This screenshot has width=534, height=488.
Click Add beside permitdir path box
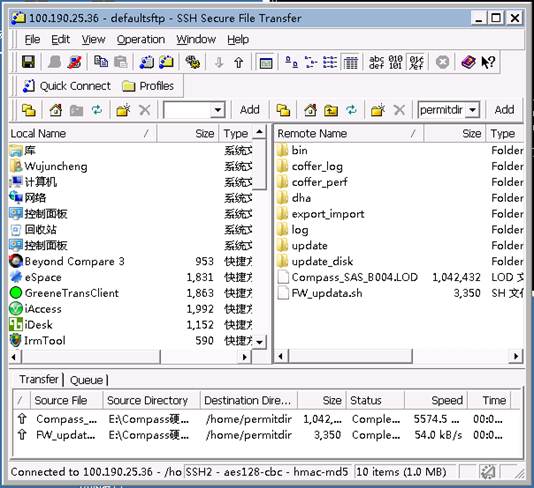tap(504, 110)
